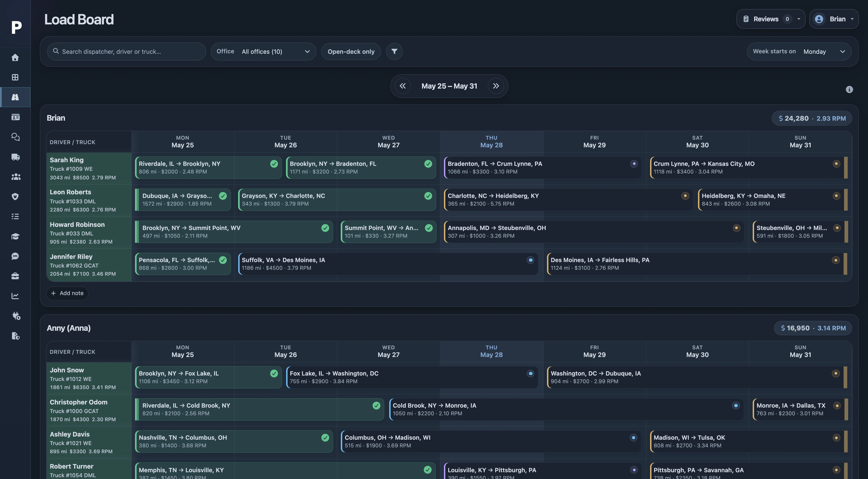868x479 pixels.
Task: Click THU May 28 column header in Brian's board
Action: click(x=491, y=141)
